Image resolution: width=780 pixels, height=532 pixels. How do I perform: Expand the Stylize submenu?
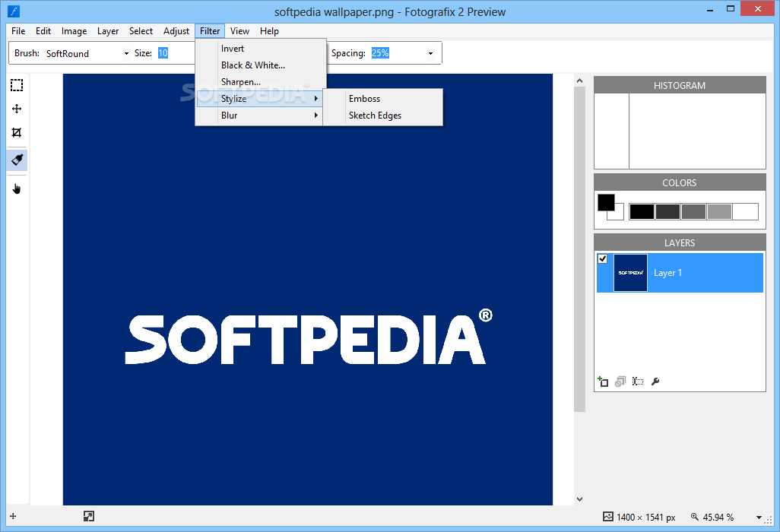click(258, 99)
